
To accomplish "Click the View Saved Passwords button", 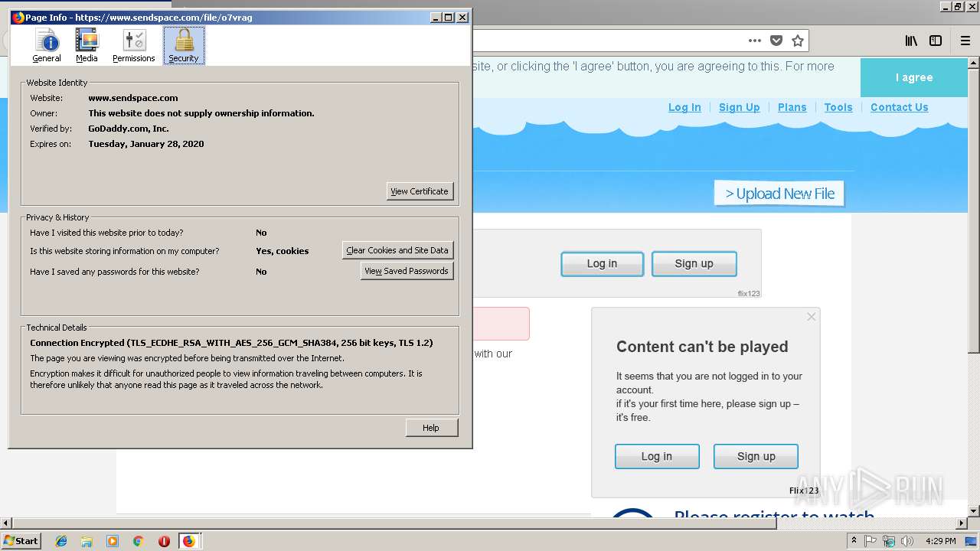I will point(407,271).
